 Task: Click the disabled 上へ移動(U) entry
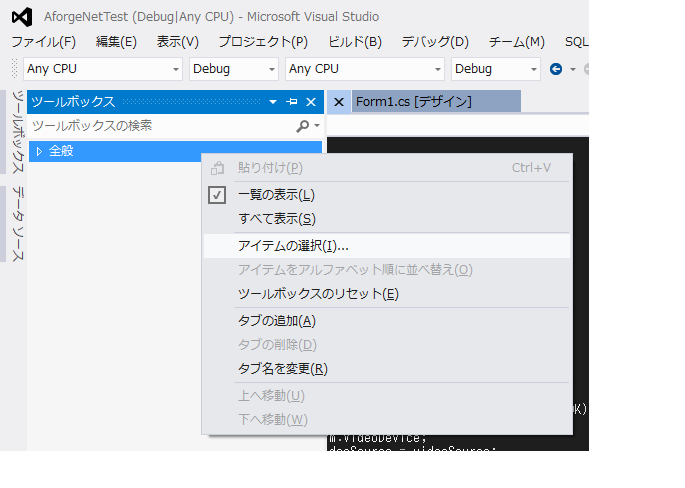coord(387,396)
